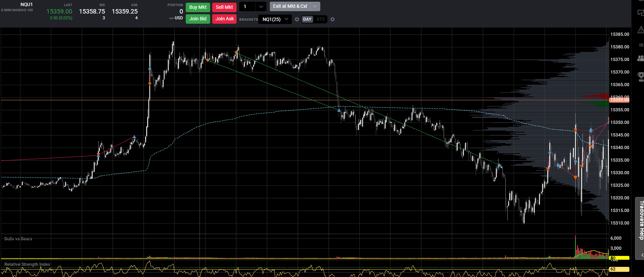Click the quantity input field showing 1
This screenshot has height=277, width=644.
247,6
